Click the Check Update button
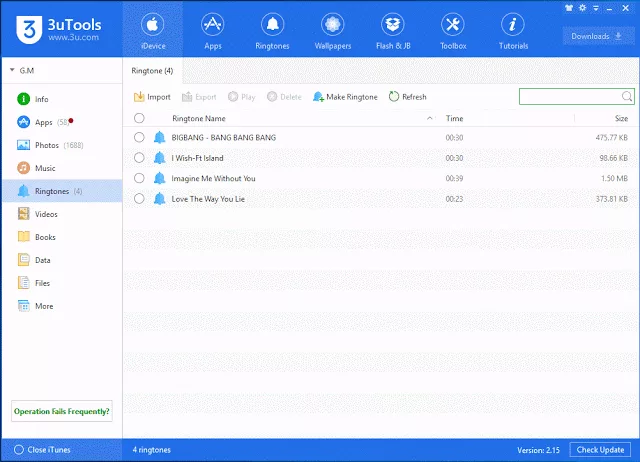The height and width of the screenshot is (462, 640). 600,450
